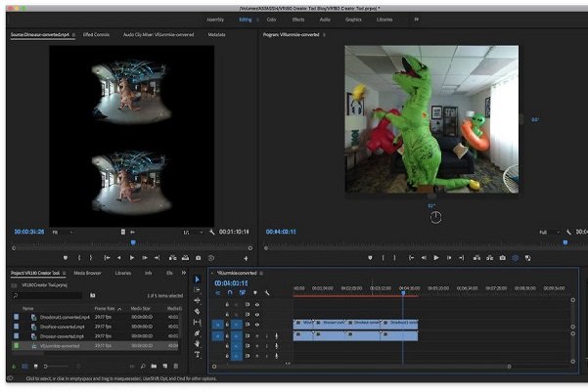
Task: Click the Project panel search field
Action: point(49,294)
